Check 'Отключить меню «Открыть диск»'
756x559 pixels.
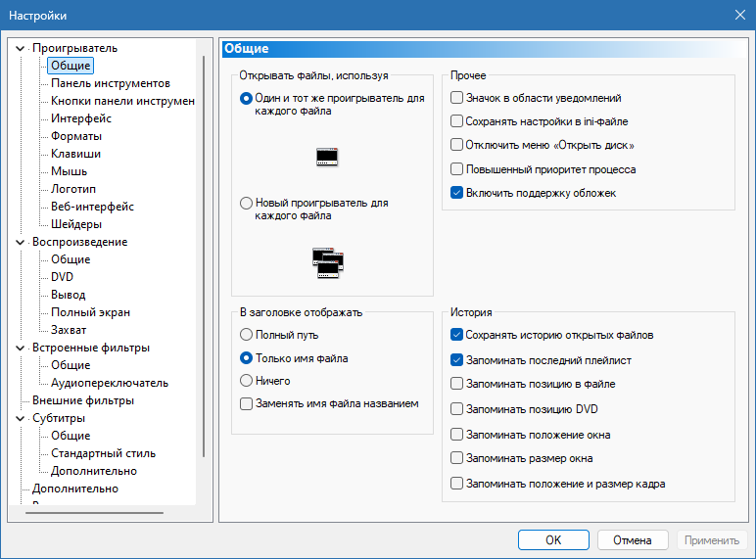(456, 145)
